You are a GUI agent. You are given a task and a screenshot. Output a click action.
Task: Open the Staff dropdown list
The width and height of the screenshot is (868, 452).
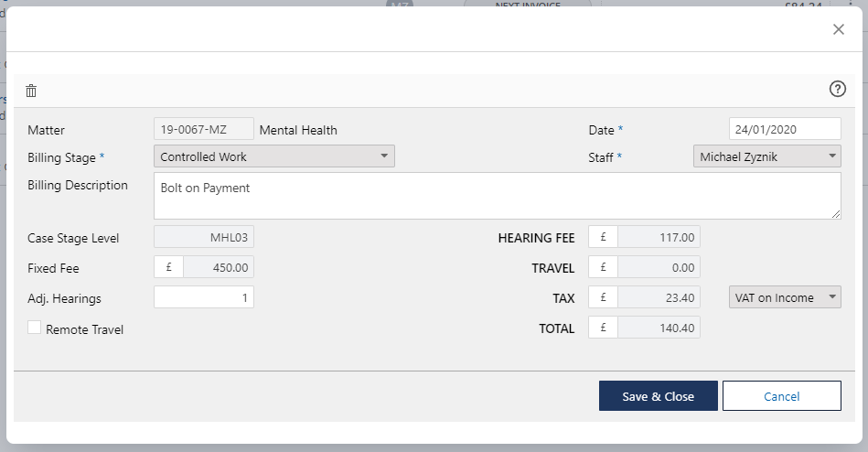pos(766,156)
